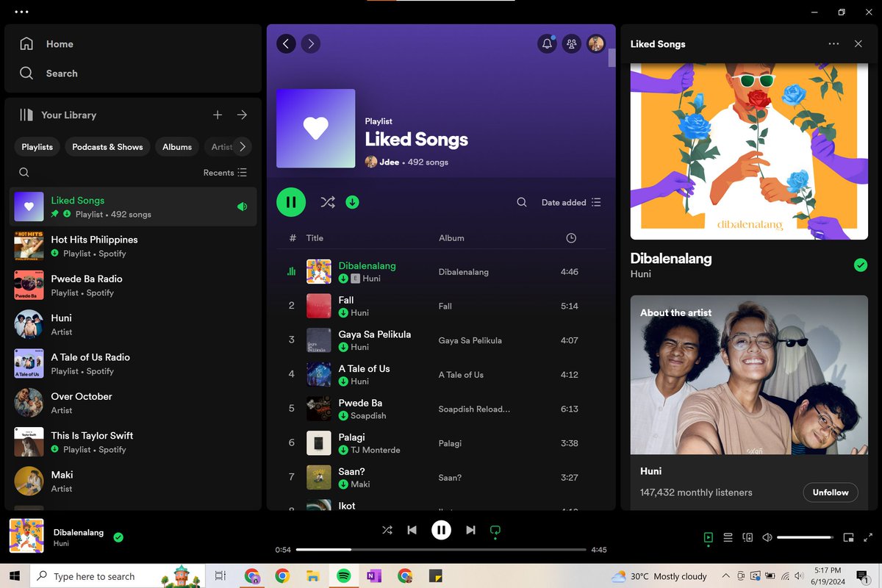
Task: Open the user profile menu
Action: click(x=596, y=44)
